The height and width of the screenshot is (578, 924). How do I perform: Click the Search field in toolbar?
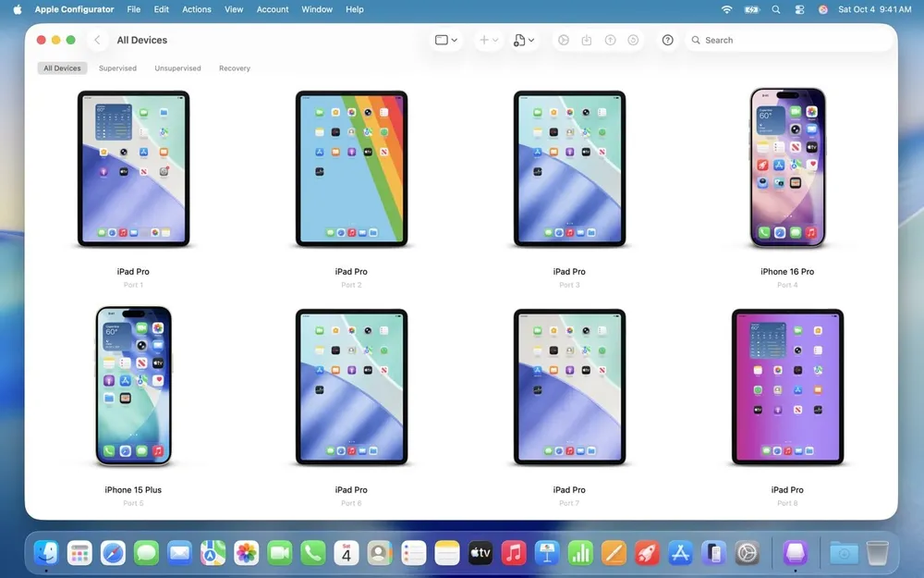(x=789, y=40)
